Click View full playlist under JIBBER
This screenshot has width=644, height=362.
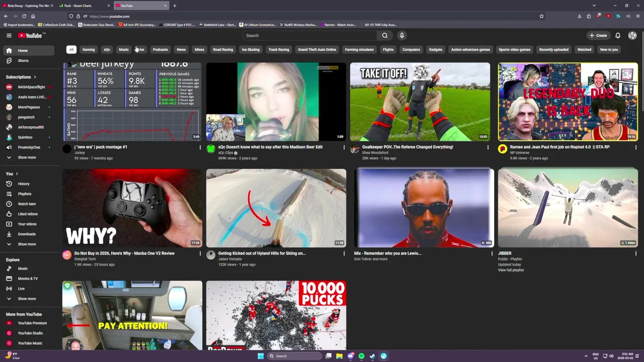[511, 270]
